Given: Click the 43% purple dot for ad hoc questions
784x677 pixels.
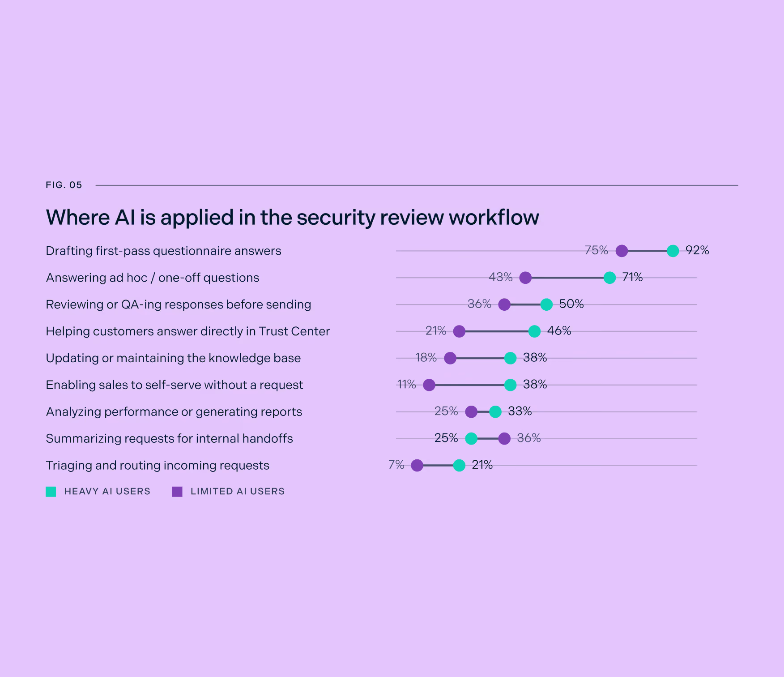Looking at the screenshot, I should coord(525,278).
